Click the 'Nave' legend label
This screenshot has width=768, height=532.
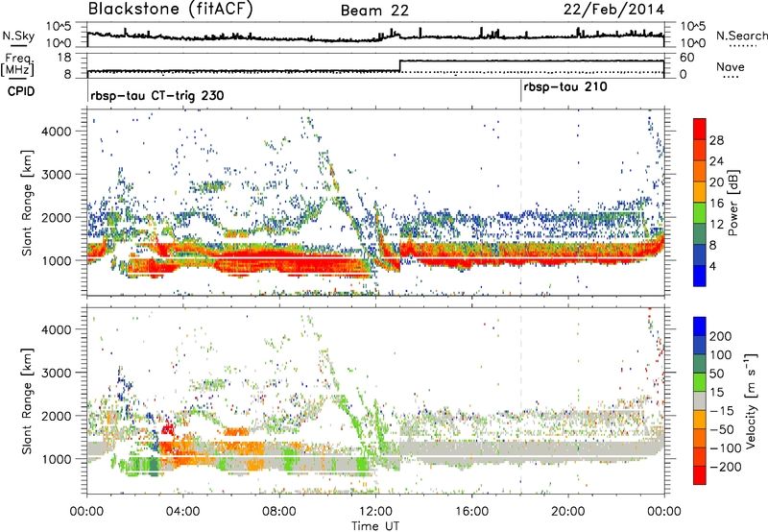[x=731, y=67]
